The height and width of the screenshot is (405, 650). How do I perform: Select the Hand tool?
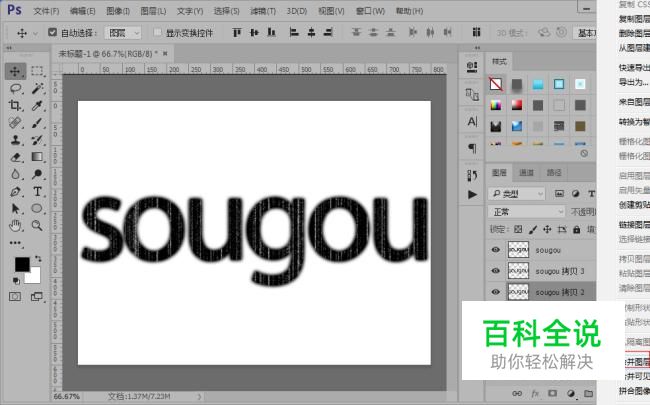(15, 226)
